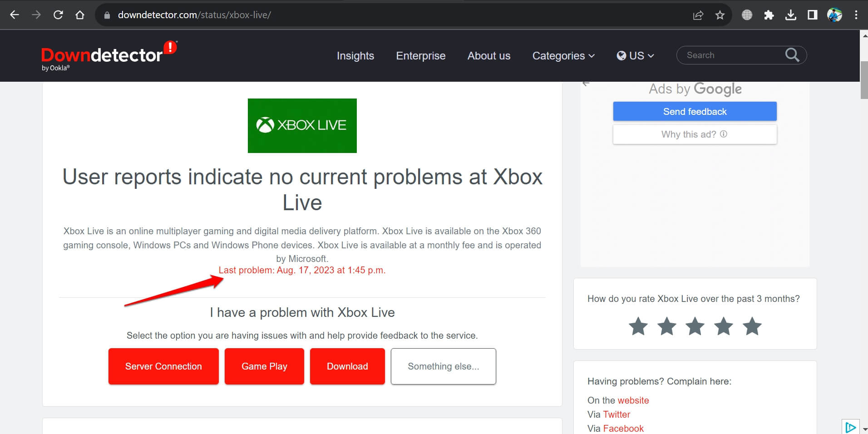Viewport: 868px width, 434px height.
Task: Click Why this ad?
Action: click(695, 134)
